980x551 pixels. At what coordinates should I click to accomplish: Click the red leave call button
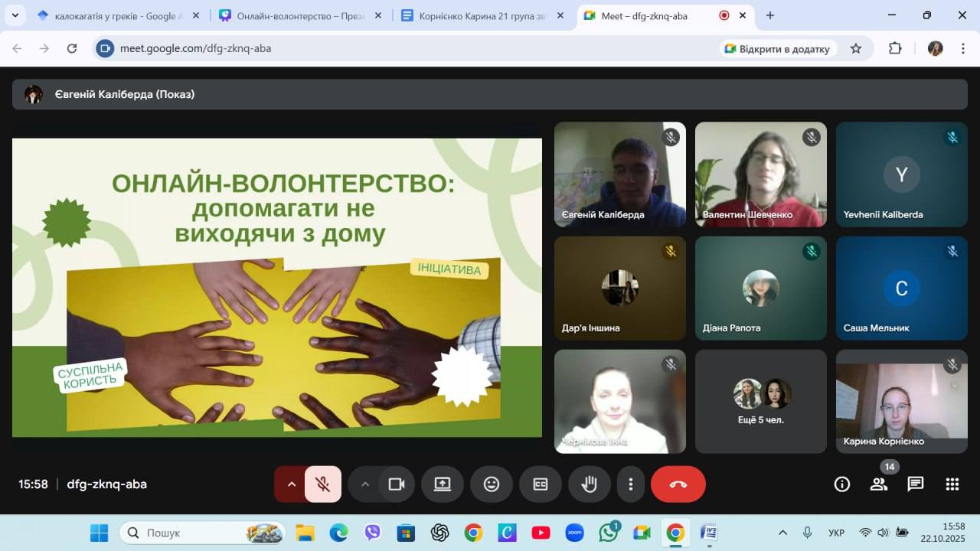678,484
